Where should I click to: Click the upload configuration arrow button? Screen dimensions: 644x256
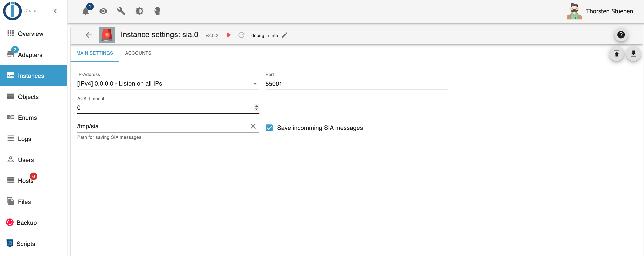pos(616,54)
